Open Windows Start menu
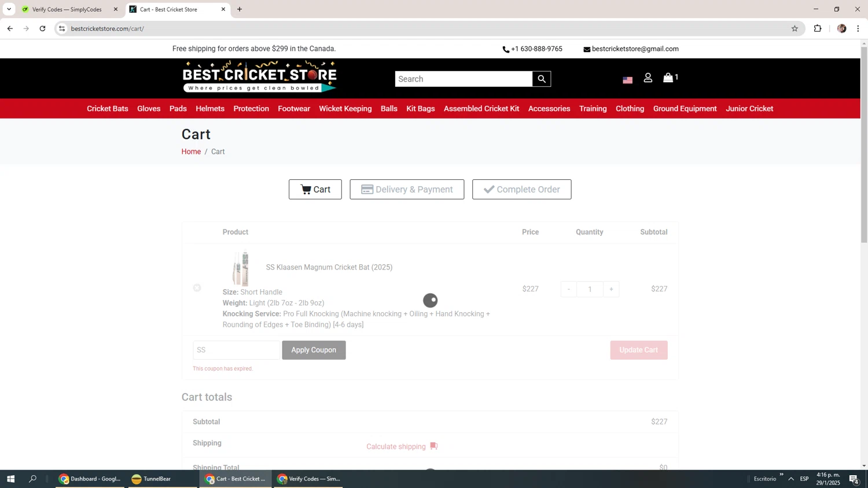This screenshot has height=488, width=868. click(10, 479)
